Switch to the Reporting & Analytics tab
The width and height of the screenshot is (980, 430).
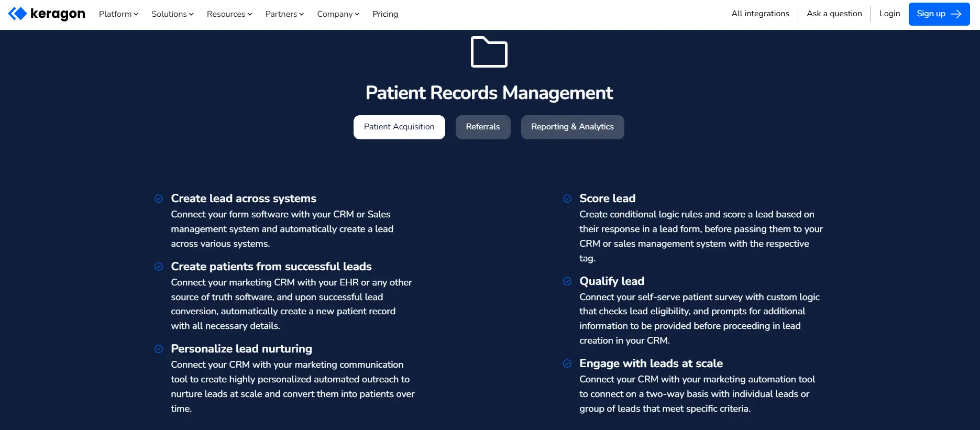[572, 127]
